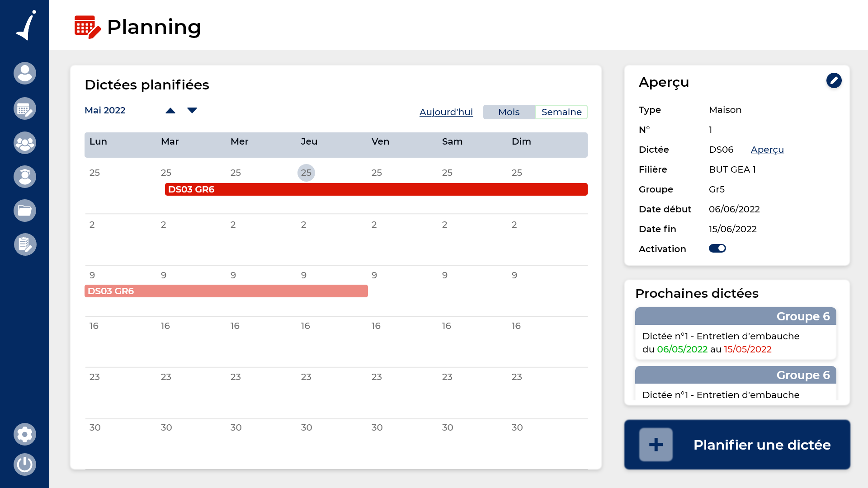The width and height of the screenshot is (868, 488).
Task: Open the calendar planning sidebar icon
Action: pos(25,108)
